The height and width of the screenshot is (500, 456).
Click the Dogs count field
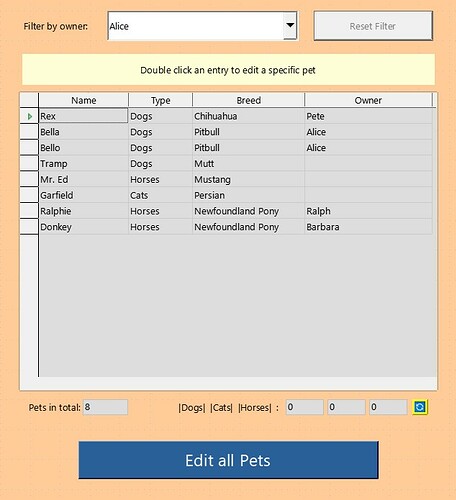tap(305, 407)
